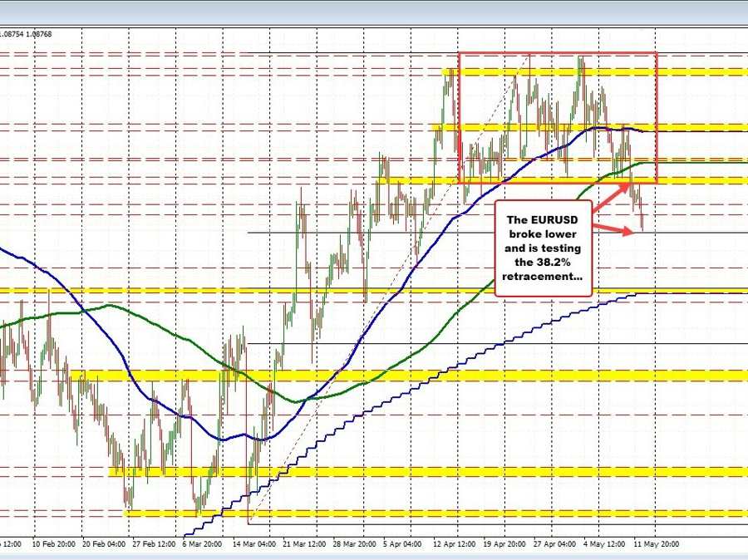Click the '5 Apr 04:00' axis label
Viewport: 748px width, 560px height.
[402, 543]
